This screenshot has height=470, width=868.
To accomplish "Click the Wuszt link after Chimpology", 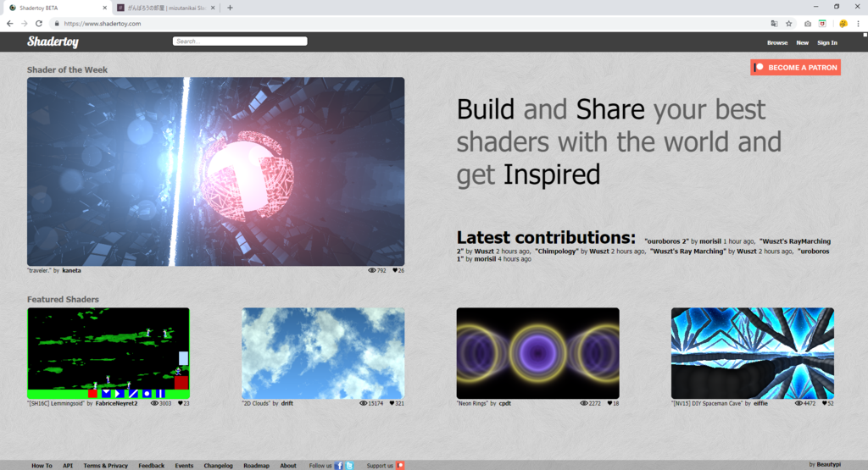I will [599, 251].
